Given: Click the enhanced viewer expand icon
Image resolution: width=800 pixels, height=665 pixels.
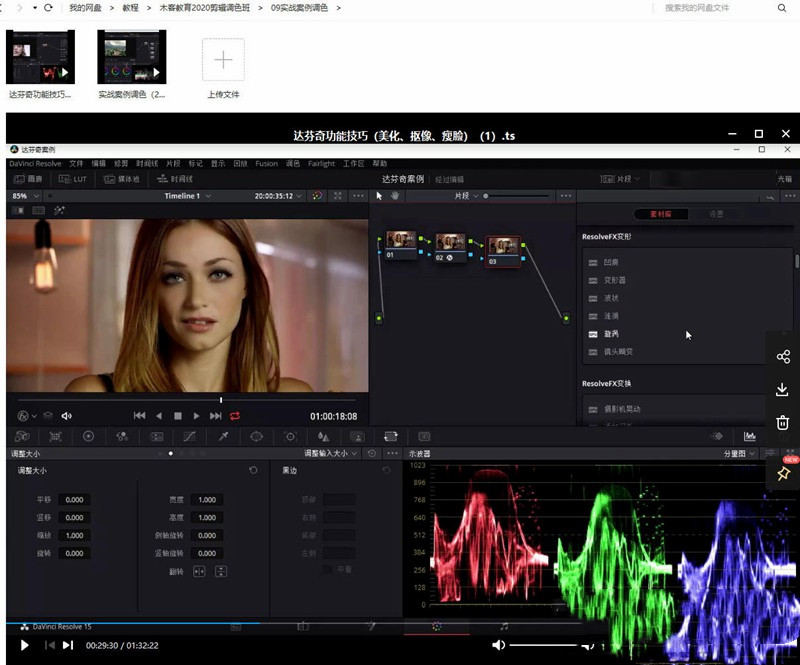Looking at the screenshot, I should tap(338, 196).
